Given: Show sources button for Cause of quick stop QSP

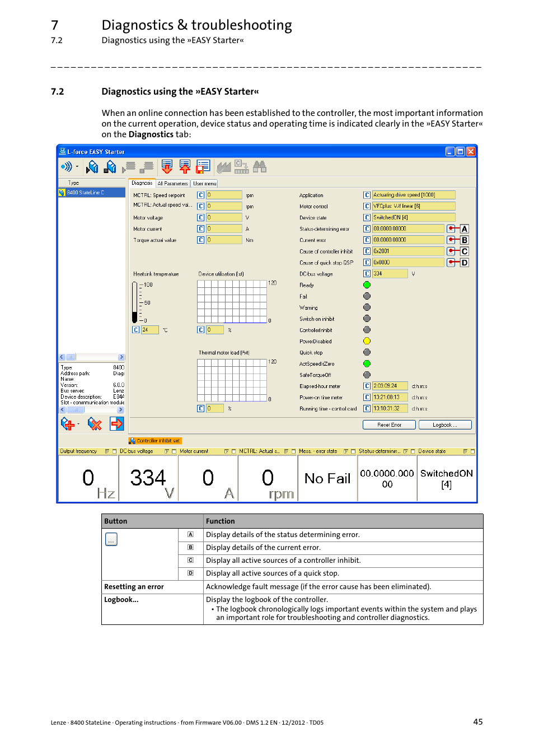Looking at the screenshot, I should tap(451, 263).
